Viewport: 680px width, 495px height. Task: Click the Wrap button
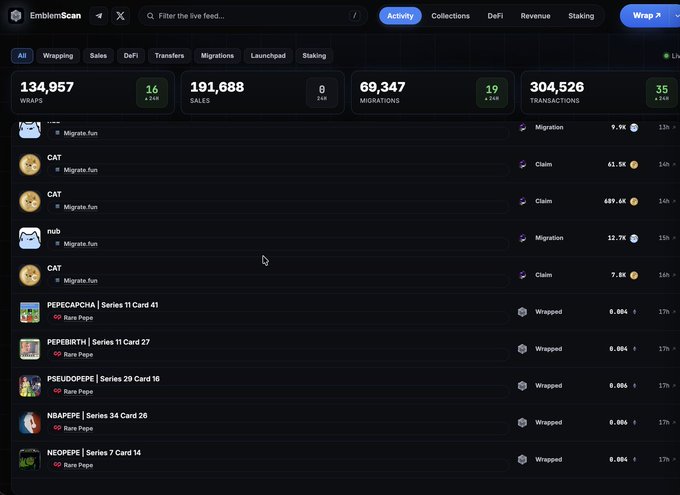(646, 16)
